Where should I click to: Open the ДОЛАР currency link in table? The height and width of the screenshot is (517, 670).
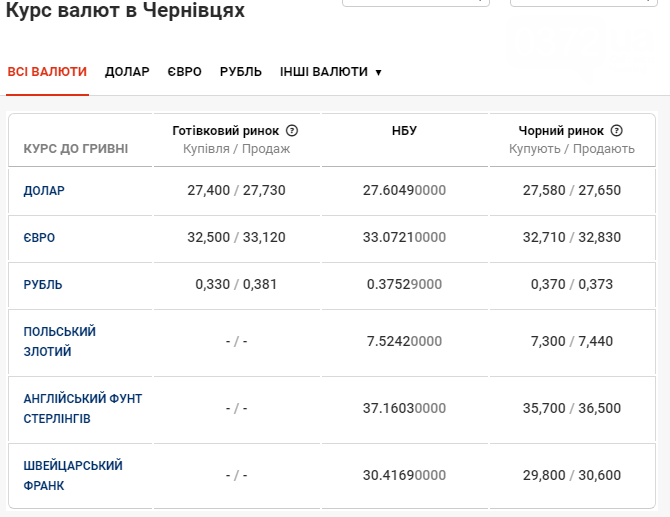[x=44, y=191]
